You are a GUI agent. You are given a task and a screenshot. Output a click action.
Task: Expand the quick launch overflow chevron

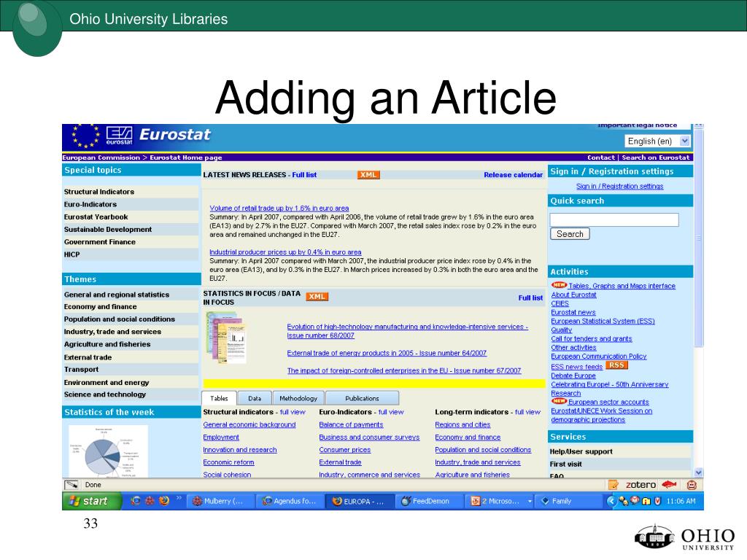(179, 498)
